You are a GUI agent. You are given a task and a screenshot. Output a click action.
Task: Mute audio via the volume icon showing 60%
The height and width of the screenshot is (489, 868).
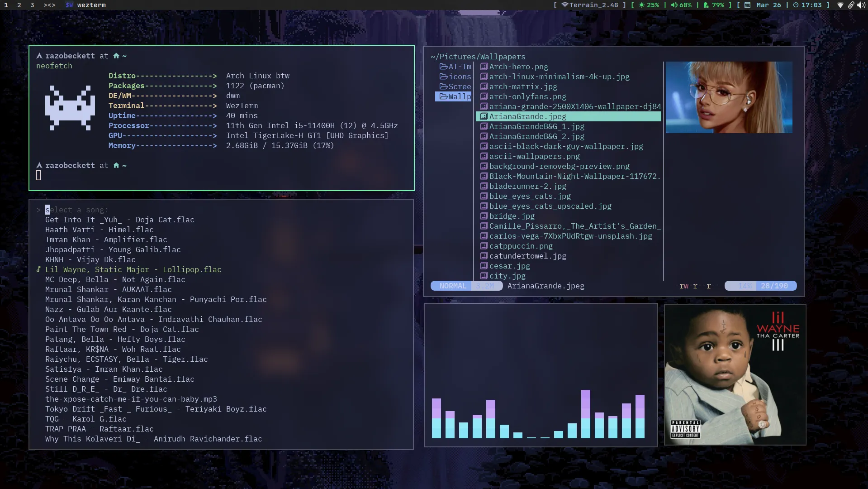[674, 5]
